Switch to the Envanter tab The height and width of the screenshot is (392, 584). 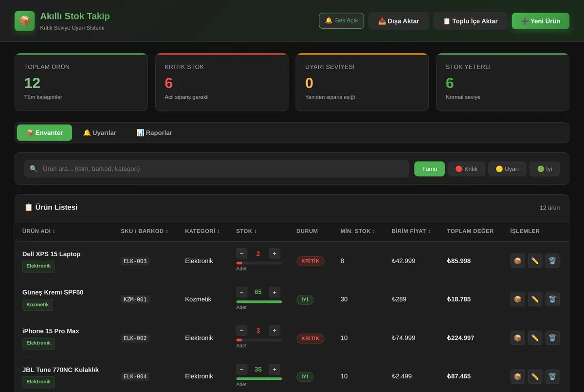[44, 133]
